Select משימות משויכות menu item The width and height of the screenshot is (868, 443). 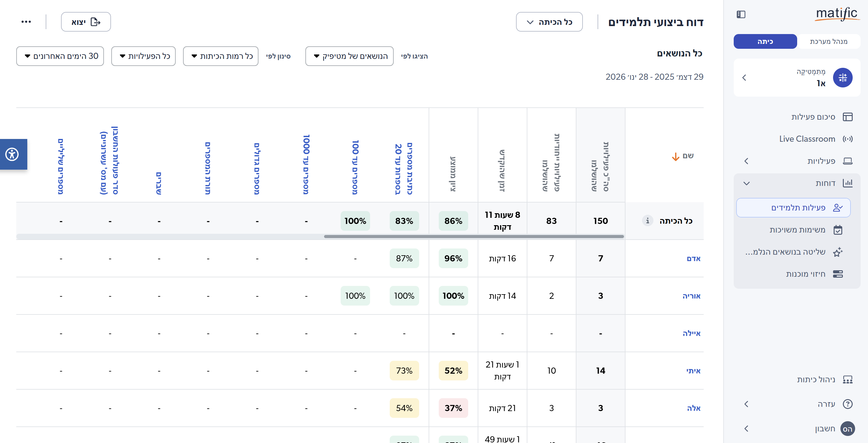pos(797,230)
